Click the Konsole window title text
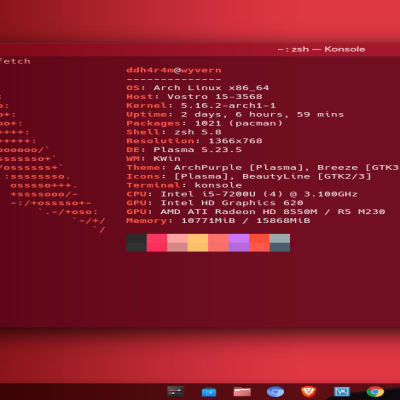Viewport: 400px width, 400px height. click(321, 49)
